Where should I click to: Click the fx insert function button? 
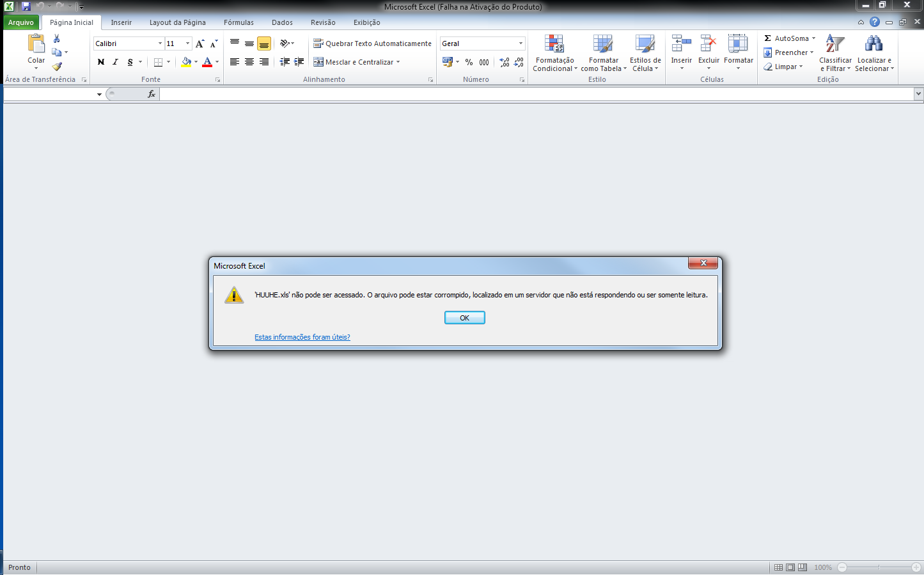click(x=152, y=94)
